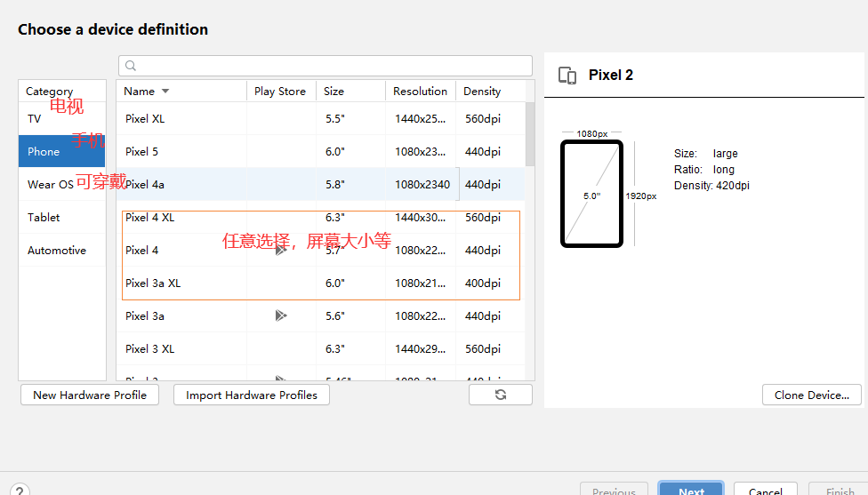
Task: Focus the device search input field
Action: [325, 66]
